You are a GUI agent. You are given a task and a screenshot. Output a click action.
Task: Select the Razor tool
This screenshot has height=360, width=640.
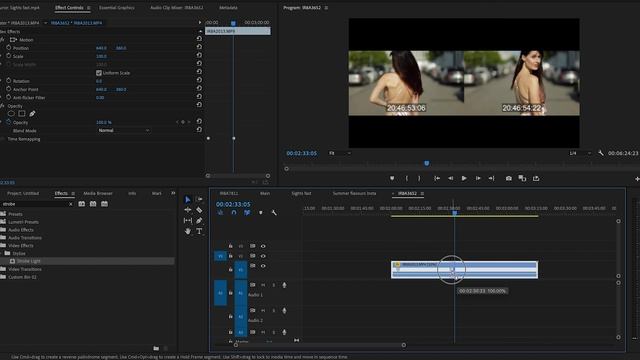pos(199,210)
